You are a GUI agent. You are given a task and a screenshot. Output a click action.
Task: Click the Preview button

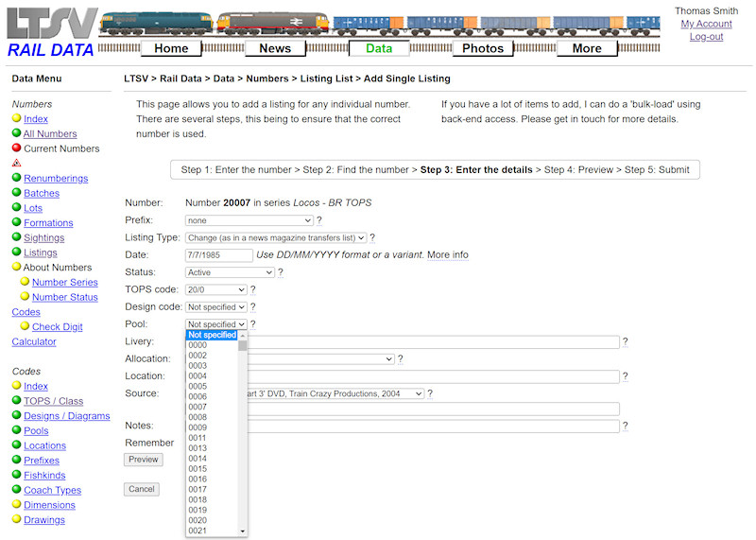point(144,460)
